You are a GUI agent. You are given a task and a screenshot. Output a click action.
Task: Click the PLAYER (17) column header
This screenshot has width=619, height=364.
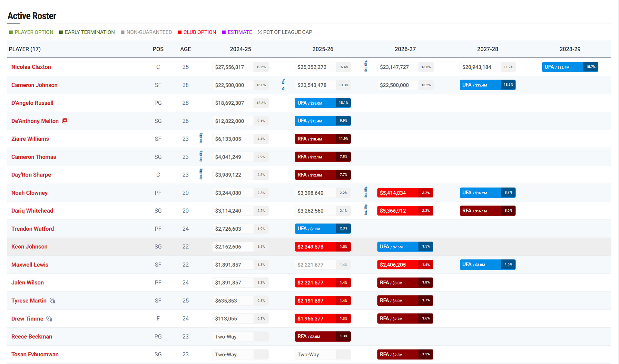tap(25, 49)
